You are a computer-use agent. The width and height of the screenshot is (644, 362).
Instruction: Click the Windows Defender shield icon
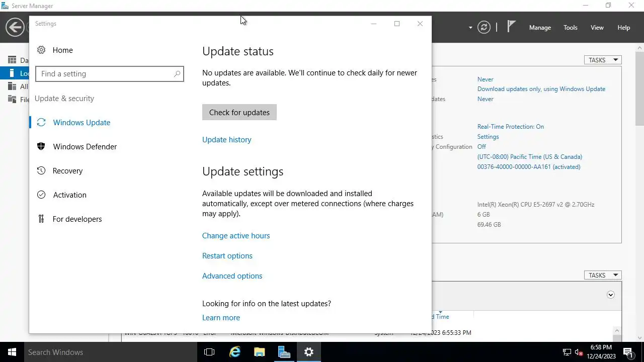pyautogui.click(x=41, y=146)
